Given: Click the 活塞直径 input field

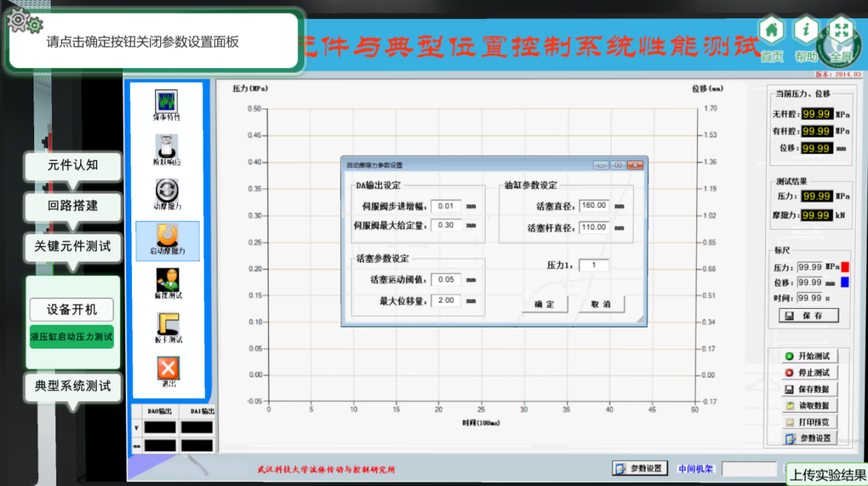Looking at the screenshot, I should (x=593, y=206).
